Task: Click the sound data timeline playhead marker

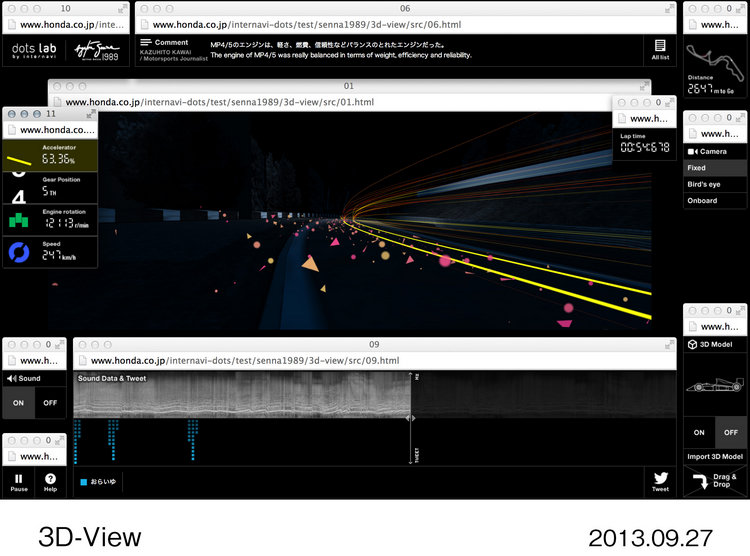Action: [x=410, y=418]
